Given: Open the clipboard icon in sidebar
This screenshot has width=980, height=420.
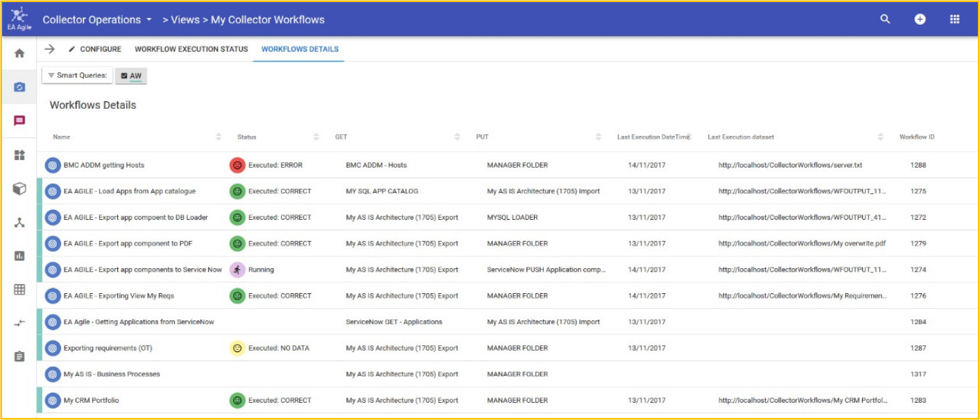Looking at the screenshot, I should (19, 356).
